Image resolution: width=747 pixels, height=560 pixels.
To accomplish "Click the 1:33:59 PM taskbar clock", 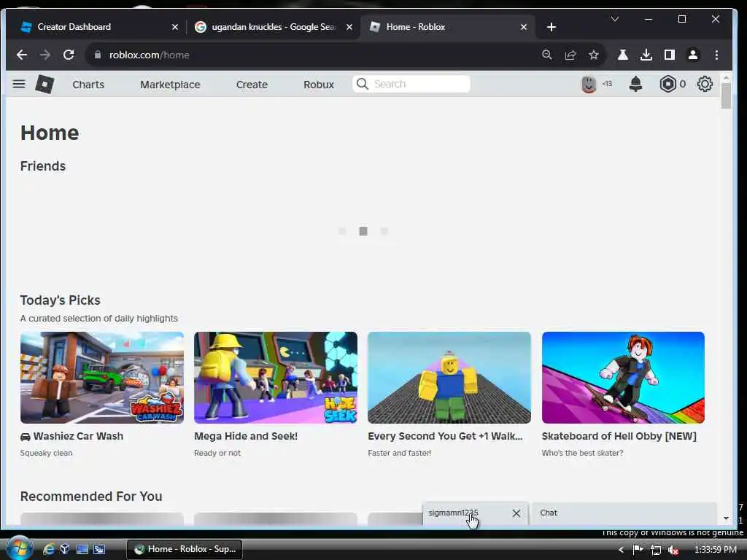I will tap(716, 550).
